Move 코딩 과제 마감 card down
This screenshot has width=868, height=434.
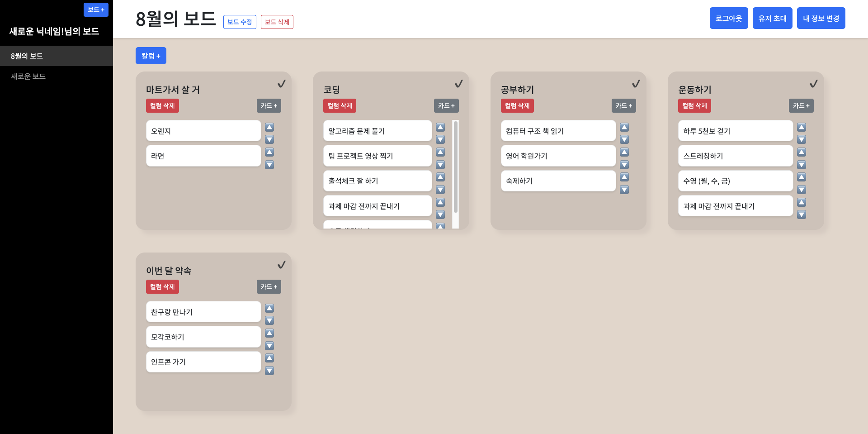click(x=440, y=215)
